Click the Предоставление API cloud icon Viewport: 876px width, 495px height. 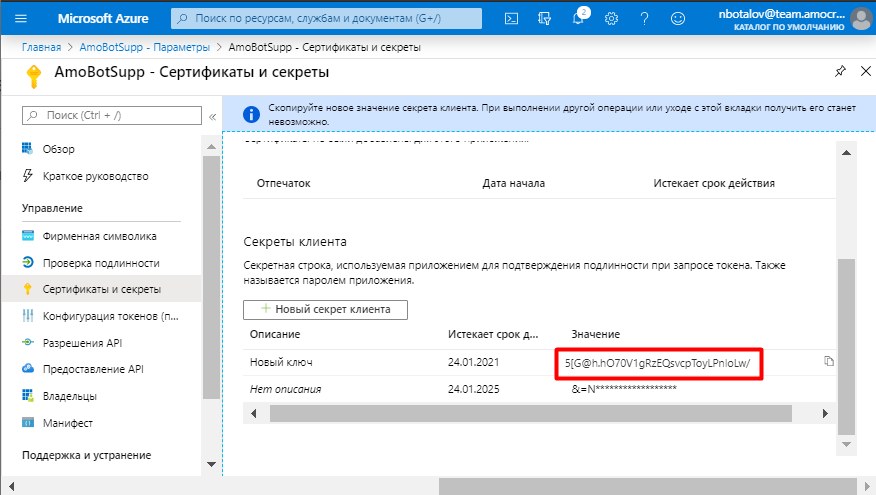(27, 368)
